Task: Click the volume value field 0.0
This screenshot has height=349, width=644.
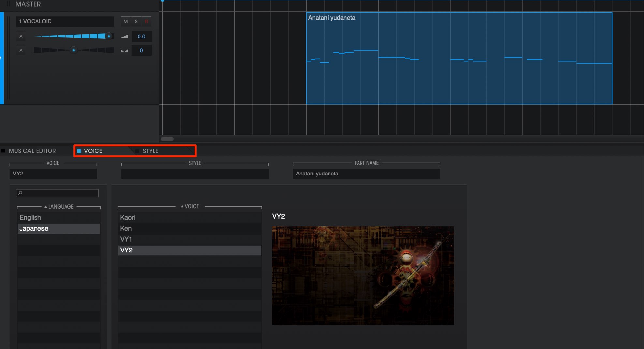Action: (141, 36)
